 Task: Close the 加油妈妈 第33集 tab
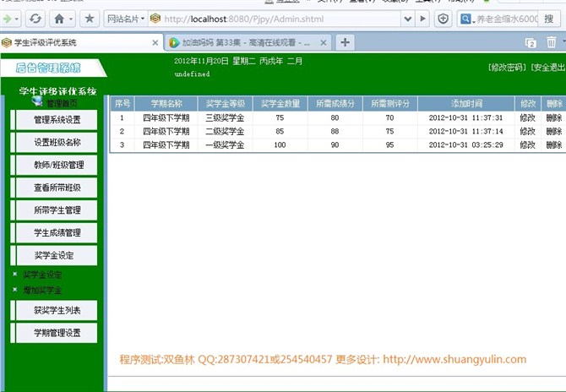click(324, 42)
